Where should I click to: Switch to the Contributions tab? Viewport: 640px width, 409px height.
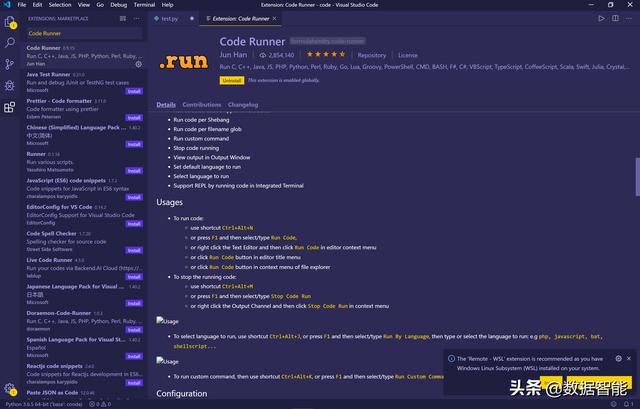pyautogui.click(x=202, y=104)
